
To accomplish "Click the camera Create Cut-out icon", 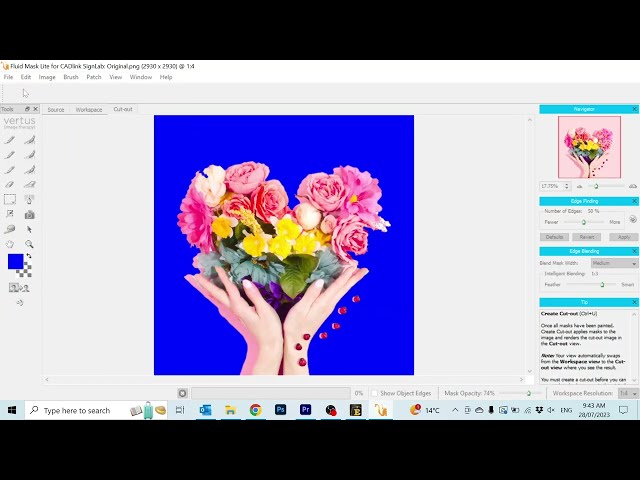I will (29, 215).
